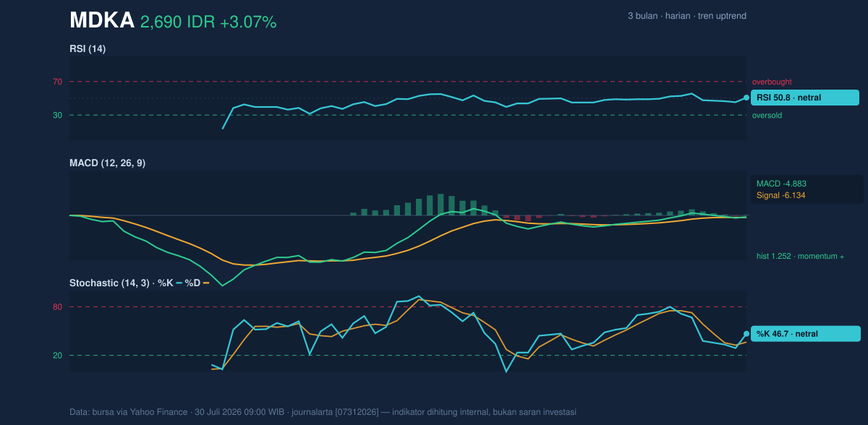Screen dimensions: 868x425
Task: Click the oversold label on RSI
Action: [x=767, y=115]
